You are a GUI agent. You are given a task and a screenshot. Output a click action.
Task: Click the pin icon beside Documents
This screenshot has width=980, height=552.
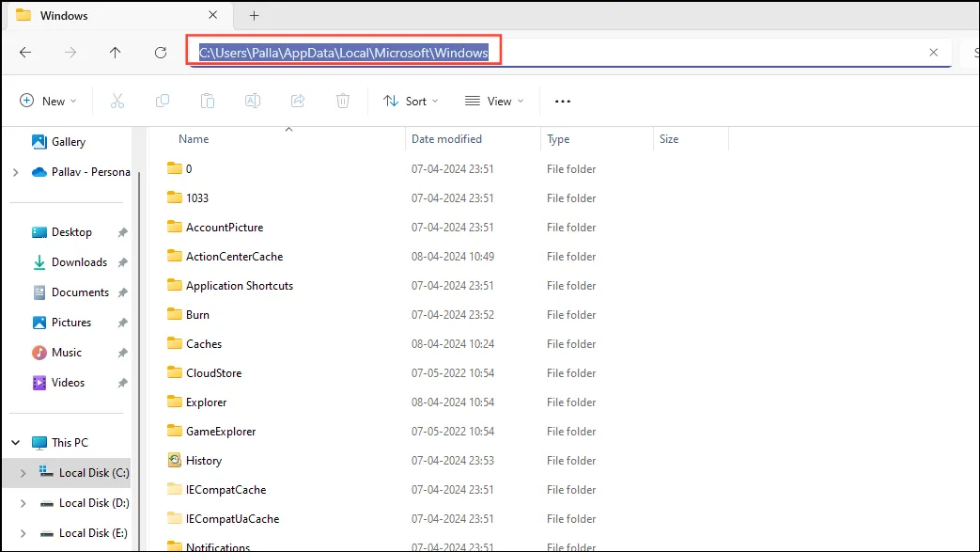tap(122, 292)
